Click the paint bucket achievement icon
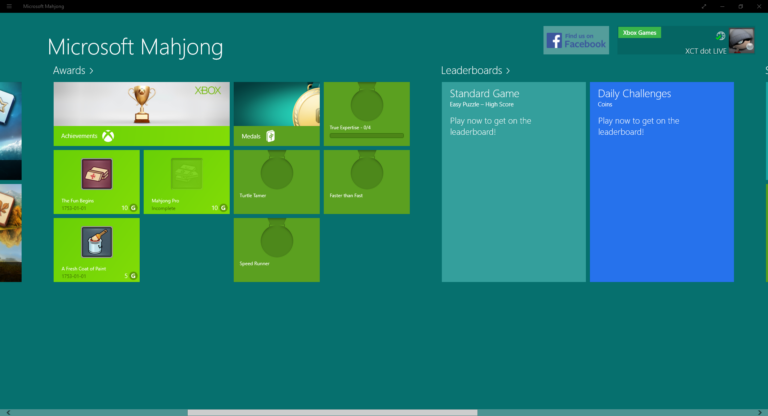The image size is (768, 416). tap(97, 242)
